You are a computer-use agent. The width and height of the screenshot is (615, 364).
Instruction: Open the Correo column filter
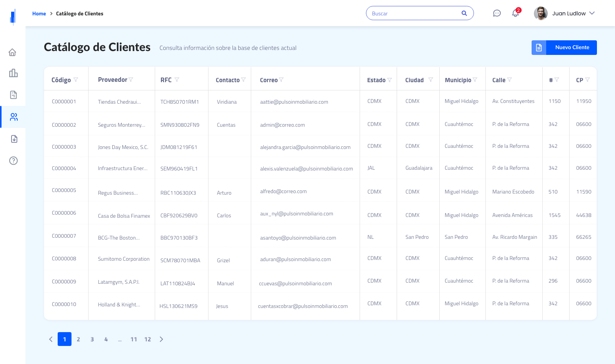pos(281,80)
